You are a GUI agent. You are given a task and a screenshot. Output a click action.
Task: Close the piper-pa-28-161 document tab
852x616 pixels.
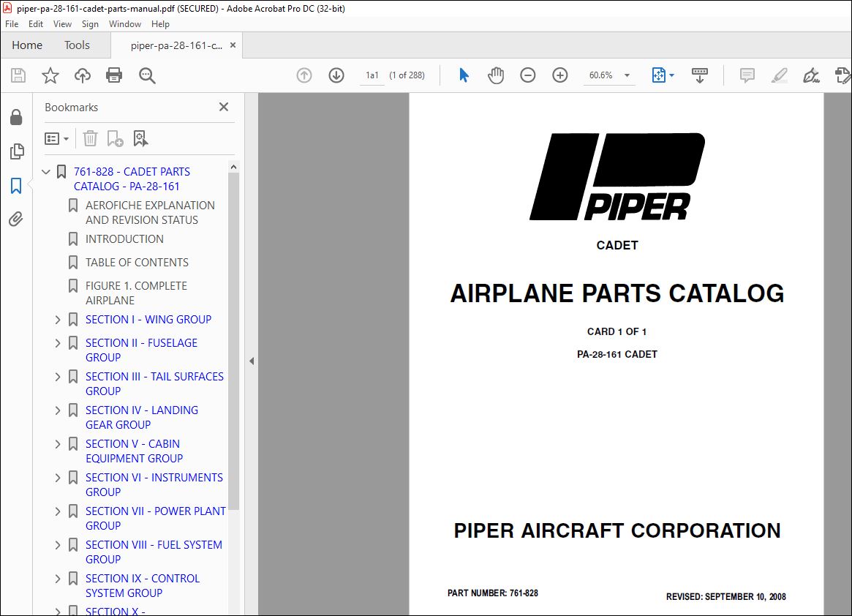point(233,45)
